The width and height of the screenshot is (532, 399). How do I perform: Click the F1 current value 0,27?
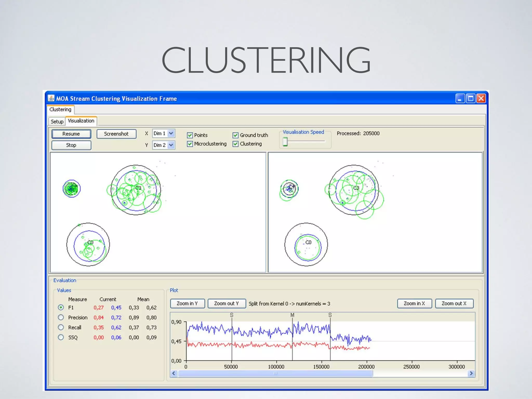[x=99, y=308]
